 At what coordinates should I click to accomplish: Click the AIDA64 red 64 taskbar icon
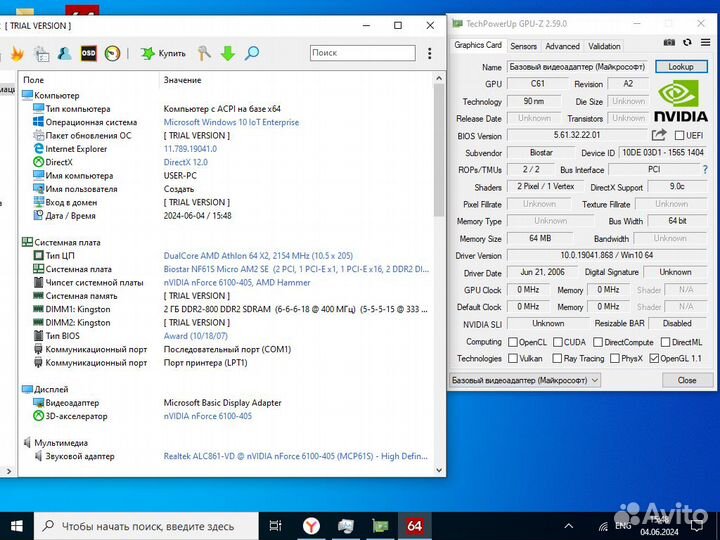(414, 526)
